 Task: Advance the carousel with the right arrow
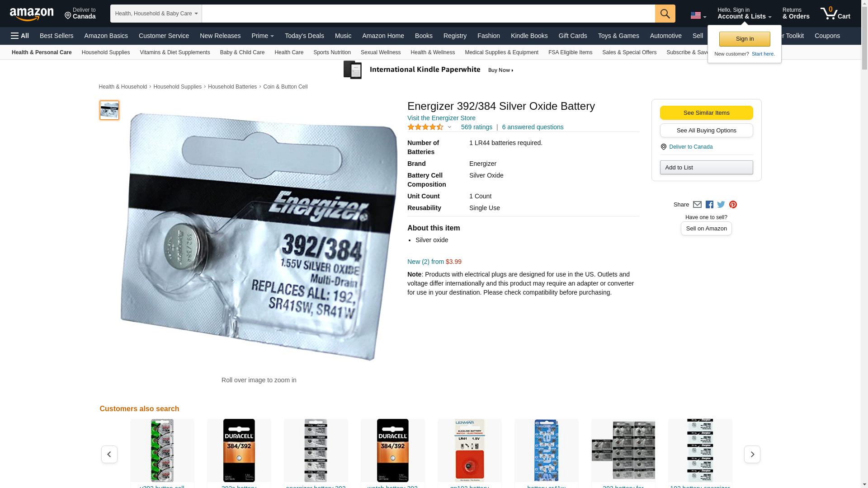[752, 454]
